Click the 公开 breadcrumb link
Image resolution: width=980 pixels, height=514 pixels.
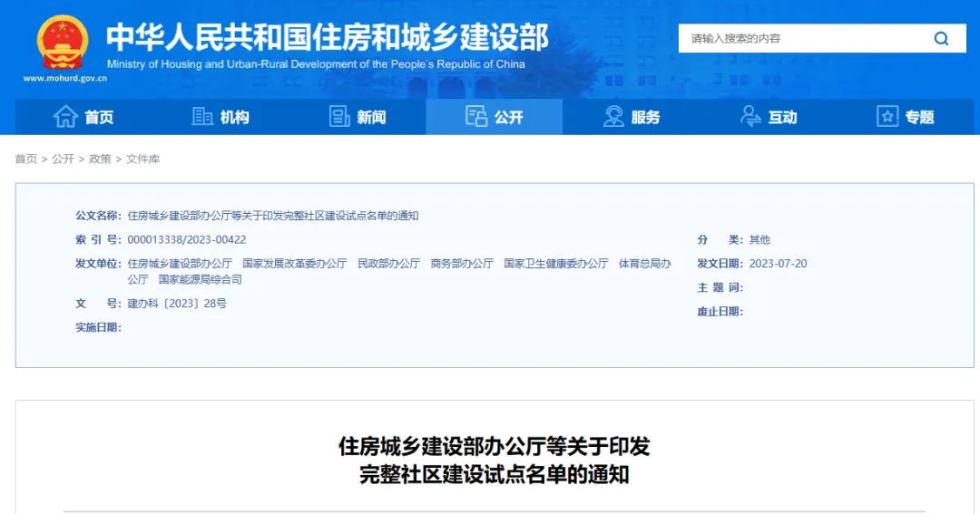64,160
